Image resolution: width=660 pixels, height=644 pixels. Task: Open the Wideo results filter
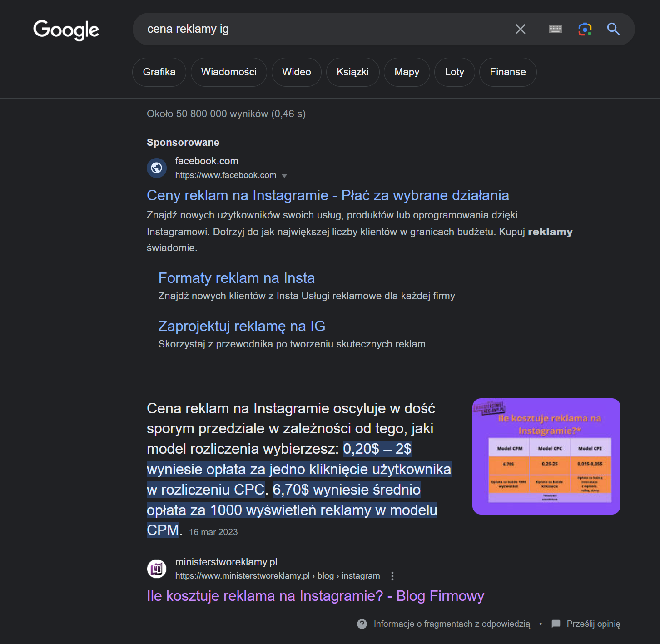297,72
